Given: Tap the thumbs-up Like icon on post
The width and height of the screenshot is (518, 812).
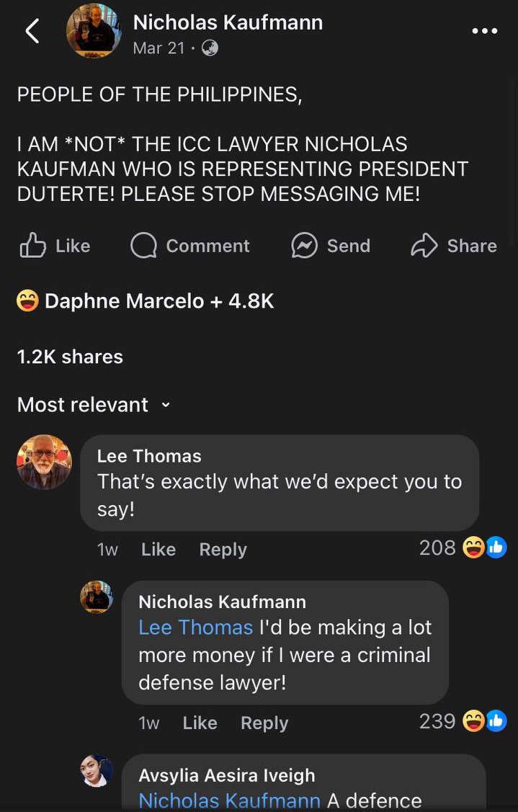Looking at the screenshot, I should point(33,246).
